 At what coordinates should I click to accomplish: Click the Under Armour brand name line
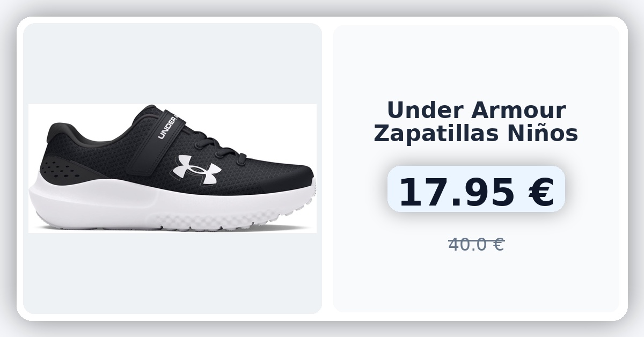476,111
